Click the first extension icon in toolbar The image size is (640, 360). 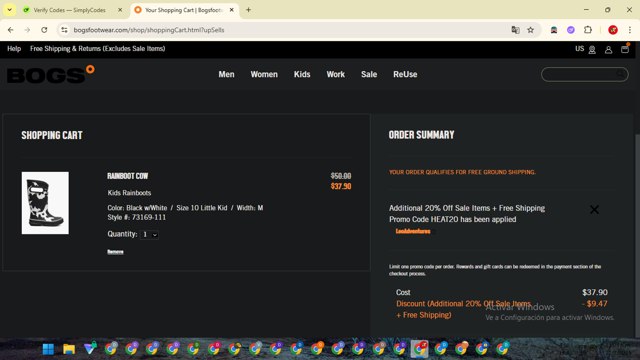point(554,30)
